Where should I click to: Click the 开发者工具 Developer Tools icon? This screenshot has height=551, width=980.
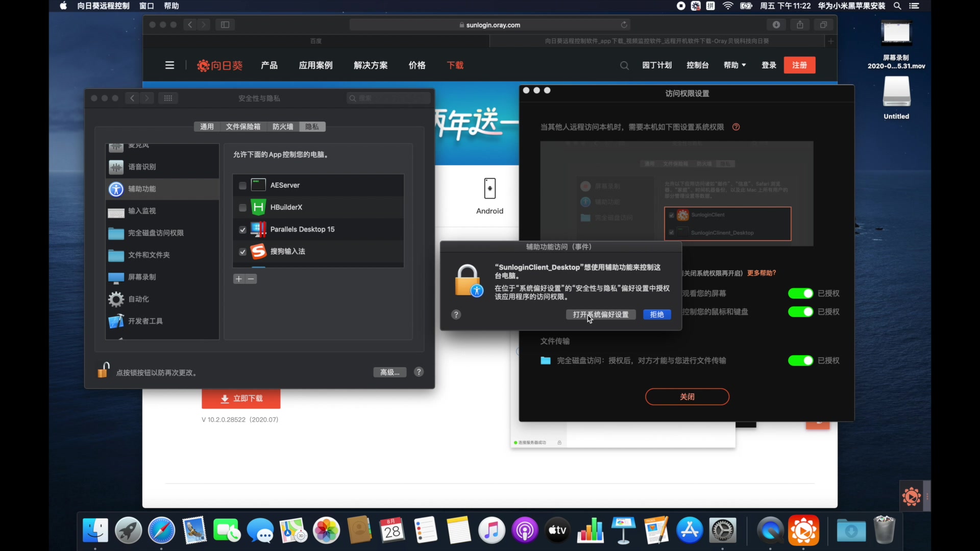pyautogui.click(x=116, y=321)
